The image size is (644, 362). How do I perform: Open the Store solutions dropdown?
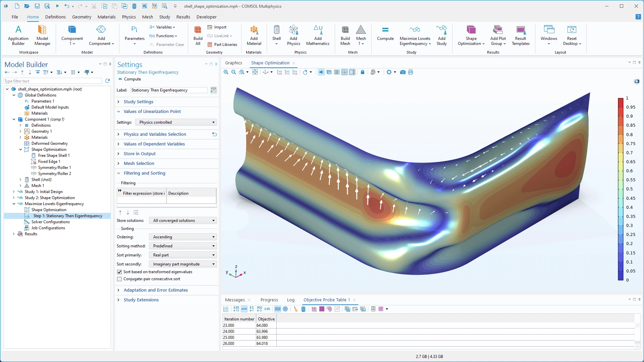pyautogui.click(x=182, y=221)
